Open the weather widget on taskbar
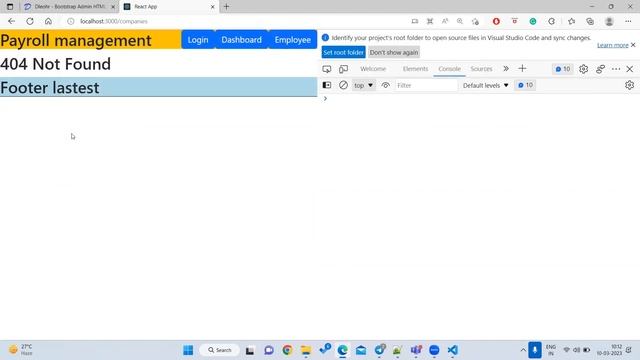 [x=20, y=350]
